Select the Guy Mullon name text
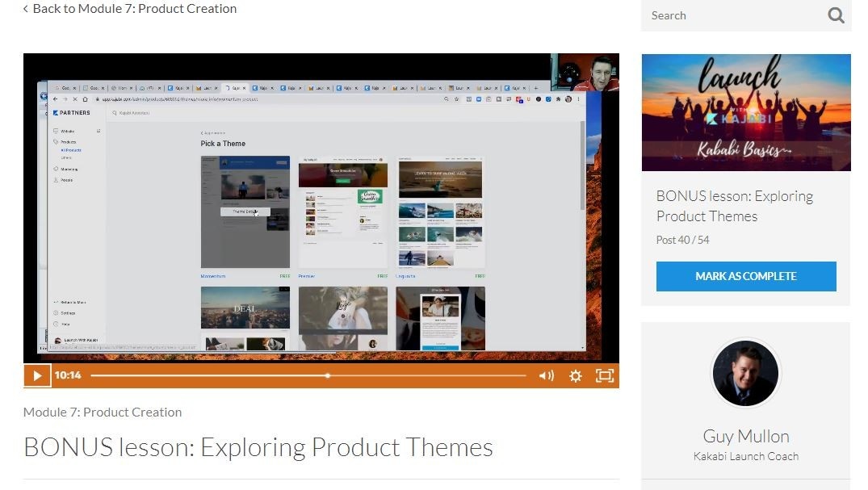The image size is (868, 490). [746, 436]
